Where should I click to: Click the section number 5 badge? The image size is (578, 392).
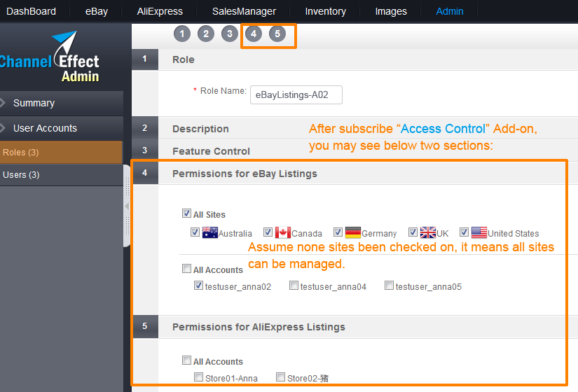click(145, 326)
